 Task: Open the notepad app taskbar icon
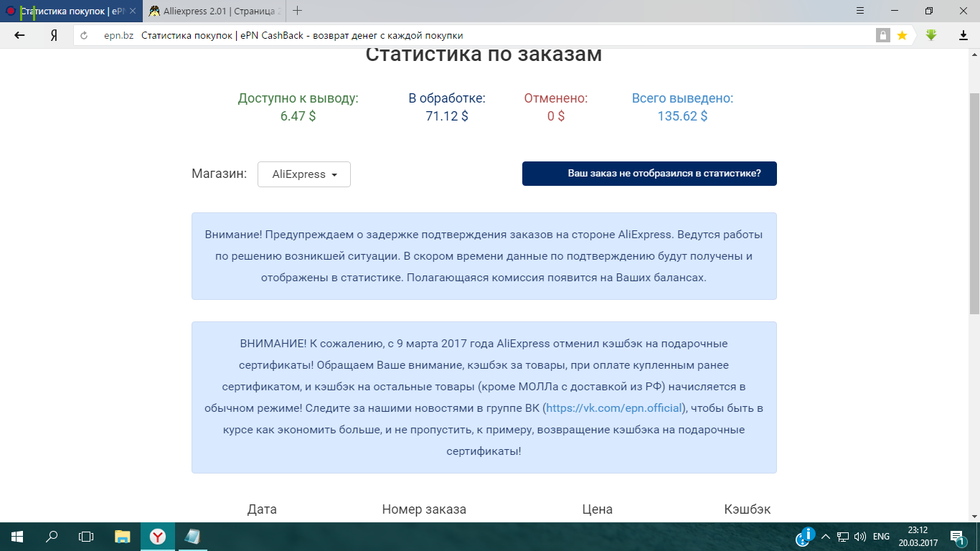tap(192, 537)
